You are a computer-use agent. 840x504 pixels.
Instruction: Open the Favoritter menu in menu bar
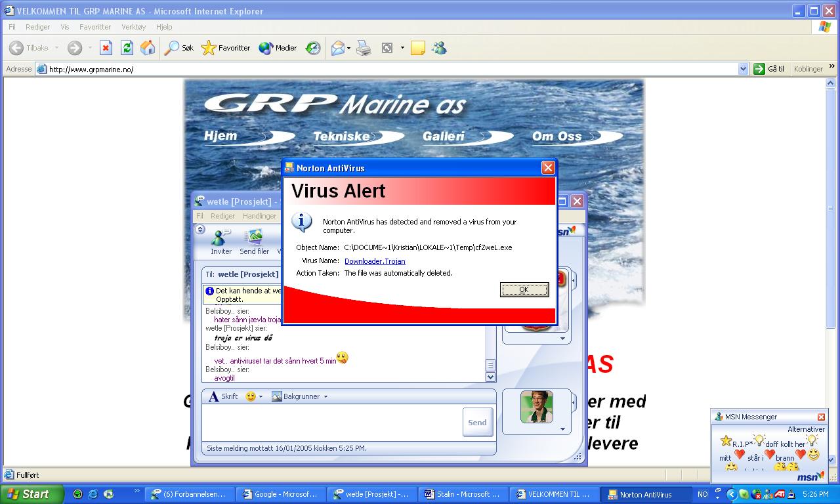pyautogui.click(x=95, y=27)
